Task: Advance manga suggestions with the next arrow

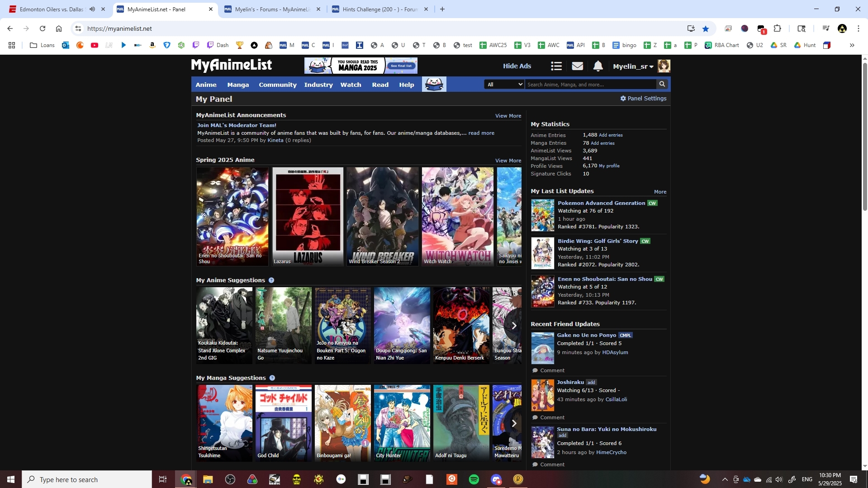Action: click(x=514, y=423)
